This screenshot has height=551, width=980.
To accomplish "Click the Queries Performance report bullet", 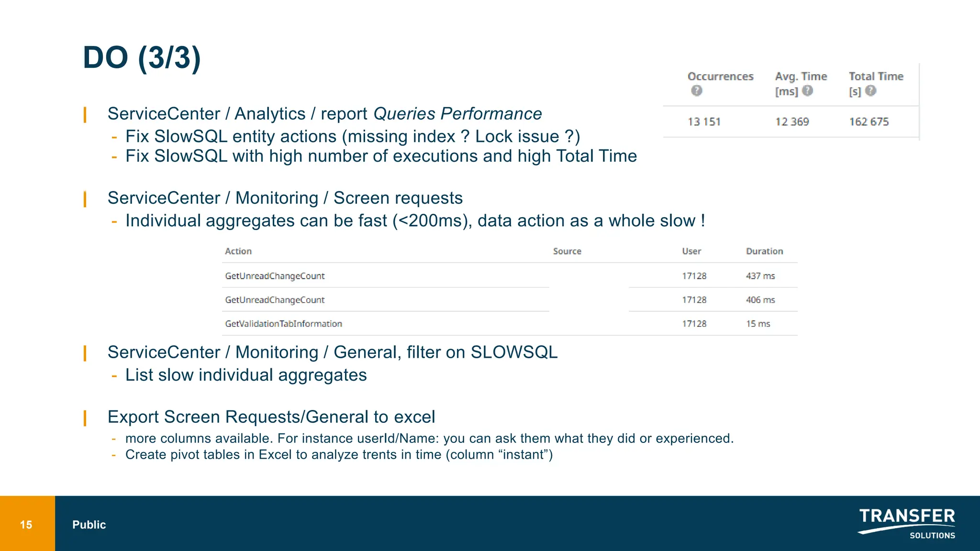I will tap(324, 114).
